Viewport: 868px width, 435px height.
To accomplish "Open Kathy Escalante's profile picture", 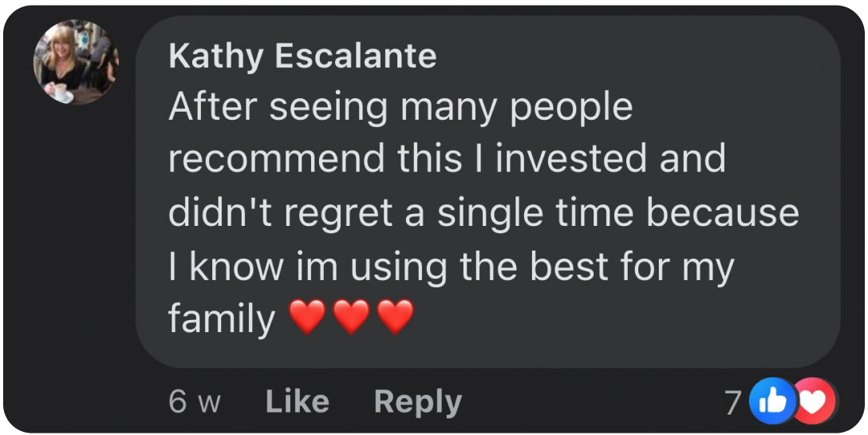I will pos(76,62).
